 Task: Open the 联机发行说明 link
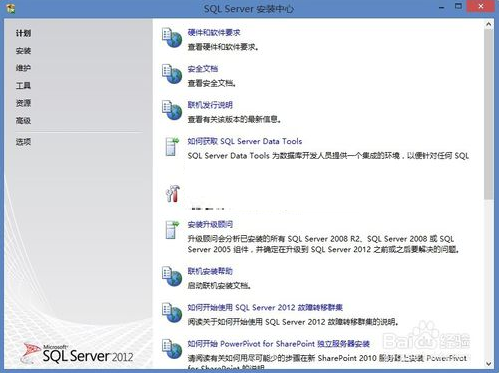[x=210, y=105]
